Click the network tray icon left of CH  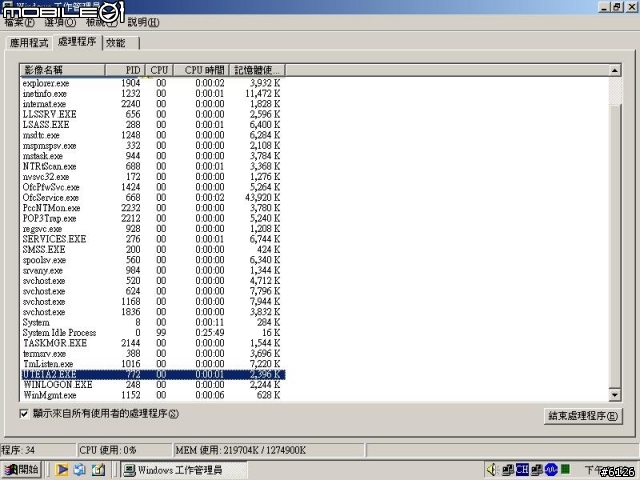[507, 470]
